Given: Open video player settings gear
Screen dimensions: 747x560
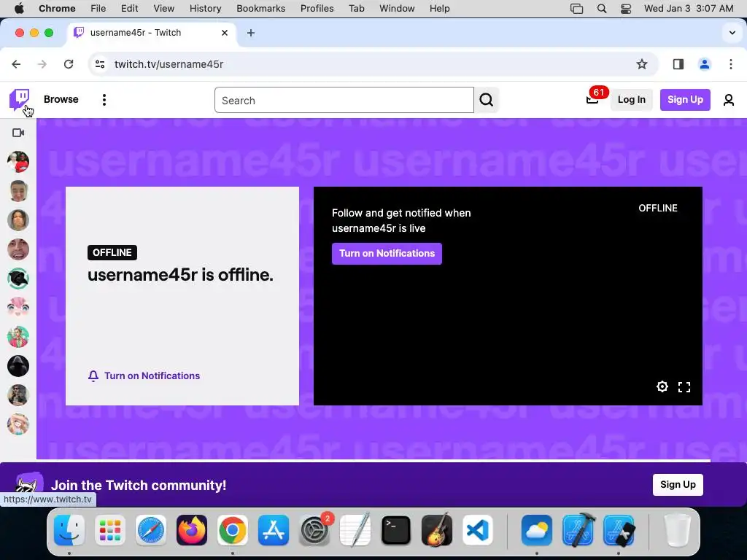Looking at the screenshot, I should tap(662, 386).
